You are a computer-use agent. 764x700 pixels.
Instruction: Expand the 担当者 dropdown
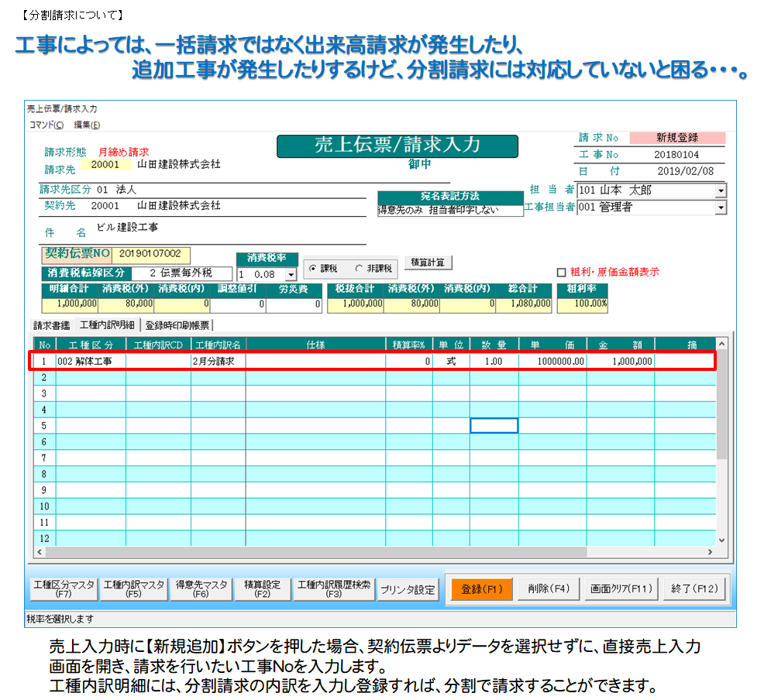click(721, 190)
